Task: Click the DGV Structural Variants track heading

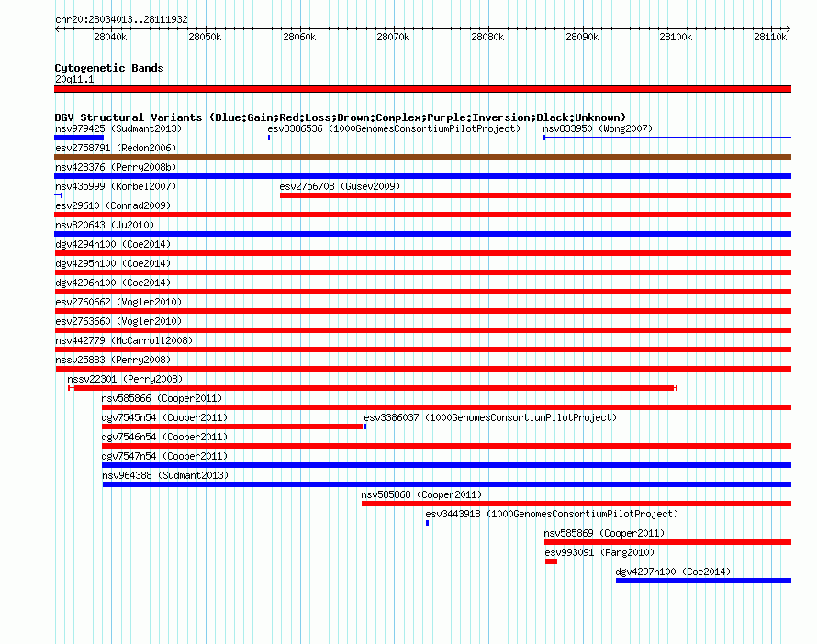Action: pyautogui.click(x=341, y=117)
